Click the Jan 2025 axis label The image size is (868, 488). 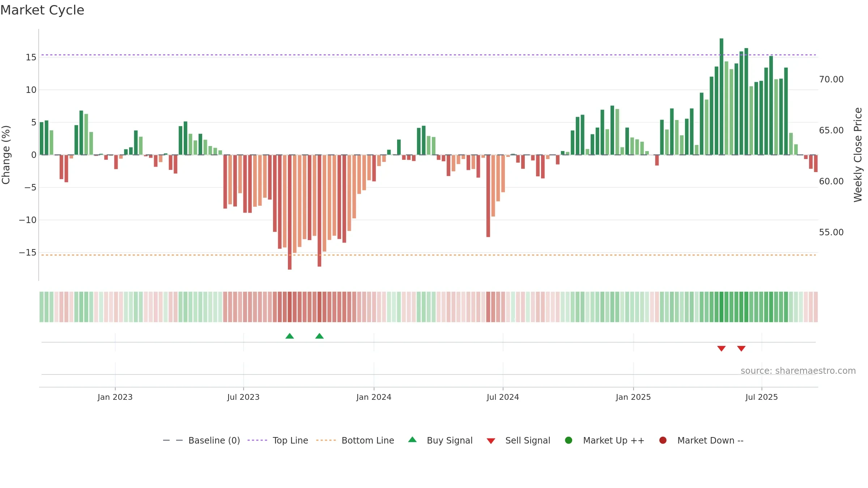[x=633, y=397]
